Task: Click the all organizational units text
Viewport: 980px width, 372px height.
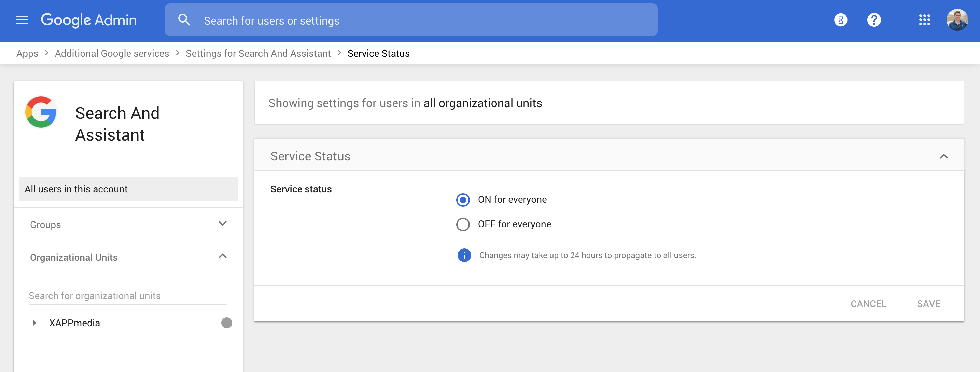Action: 482,103
